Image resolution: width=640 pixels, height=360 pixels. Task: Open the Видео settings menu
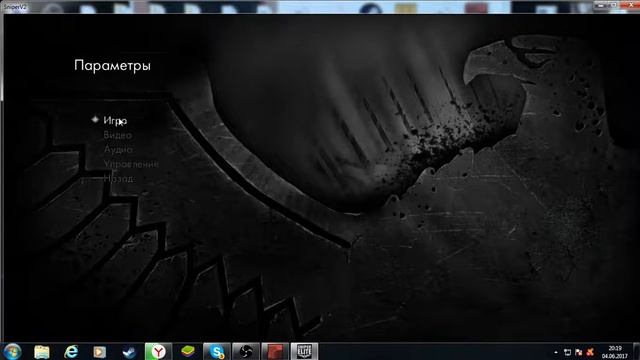(118, 135)
